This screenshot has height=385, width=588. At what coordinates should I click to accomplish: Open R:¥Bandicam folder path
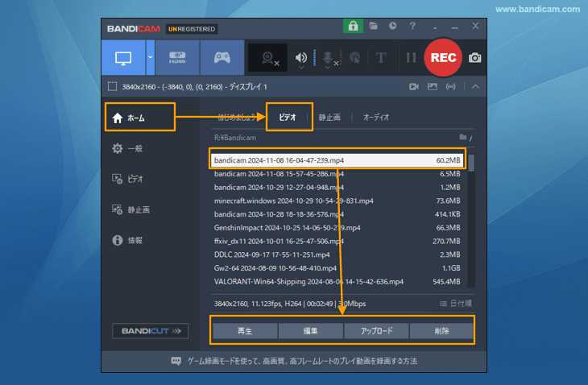click(x=235, y=138)
